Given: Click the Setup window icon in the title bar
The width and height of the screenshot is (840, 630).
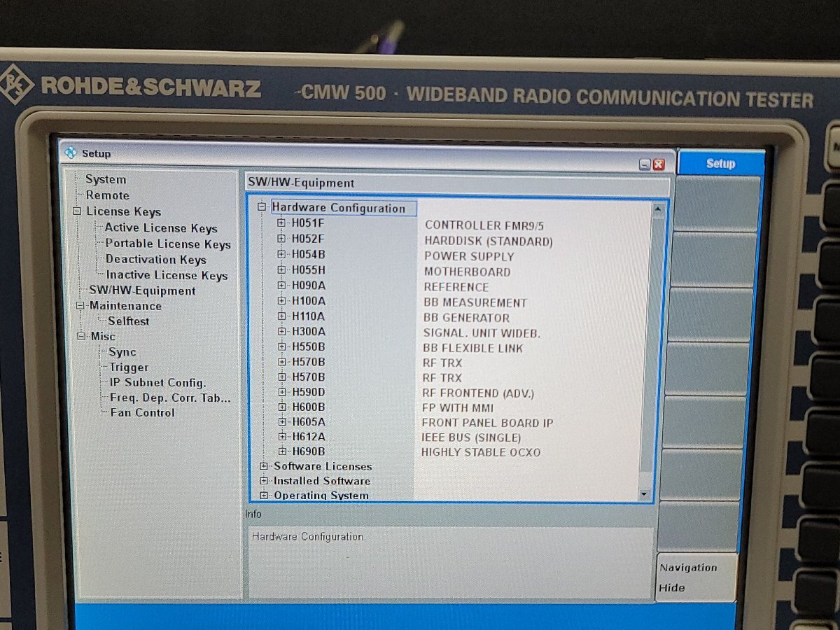Looking at the screenshot, I should coord(72,153).
